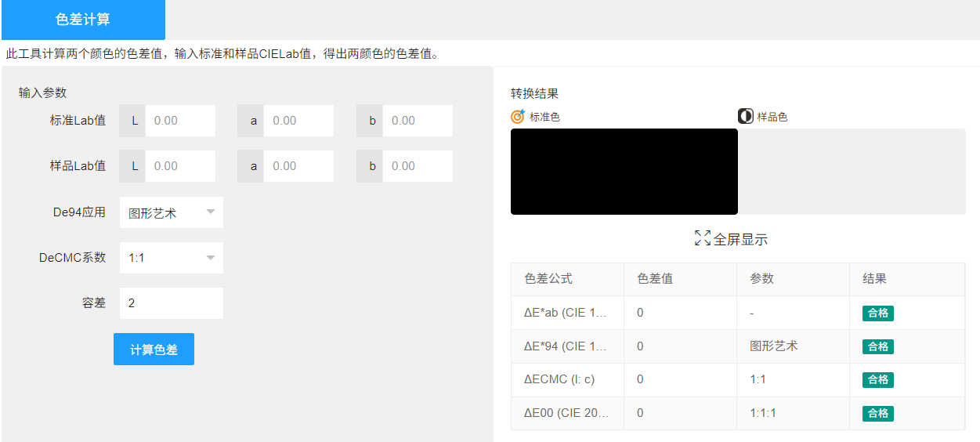Click the fullscreen display expand icon
This screenshot has width=980, height=442.
[703, 239]
